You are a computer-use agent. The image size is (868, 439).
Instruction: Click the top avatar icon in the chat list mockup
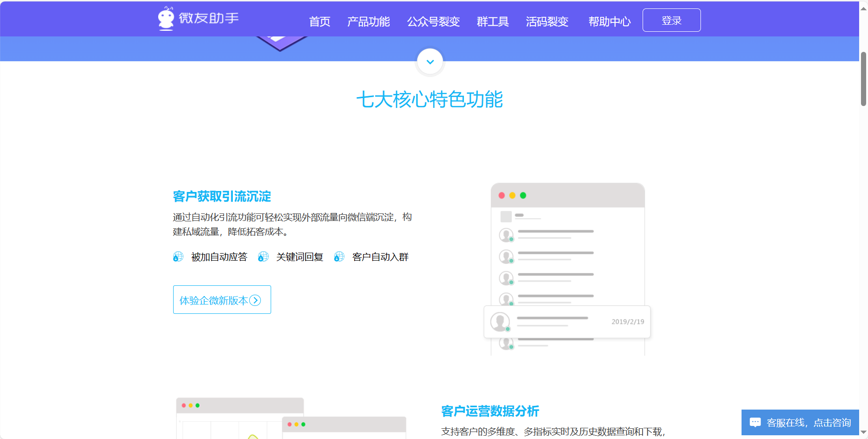(x=506, y=235)
